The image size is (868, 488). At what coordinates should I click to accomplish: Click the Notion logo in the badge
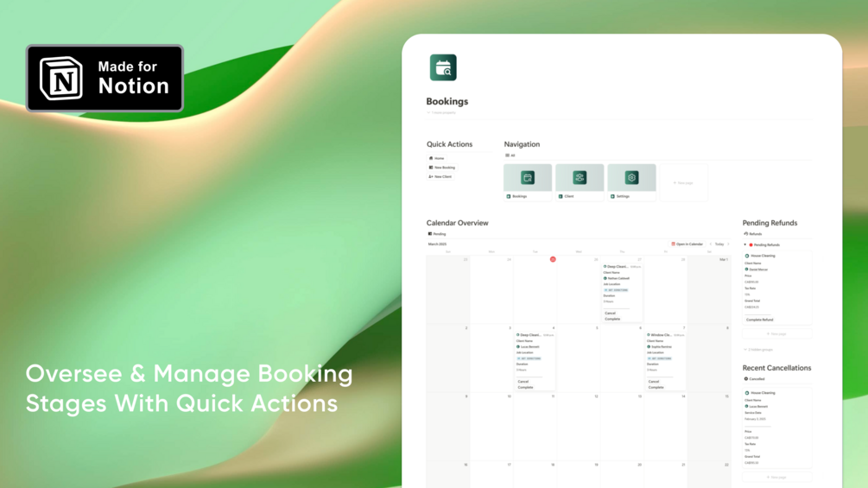(x=61, y=79)
